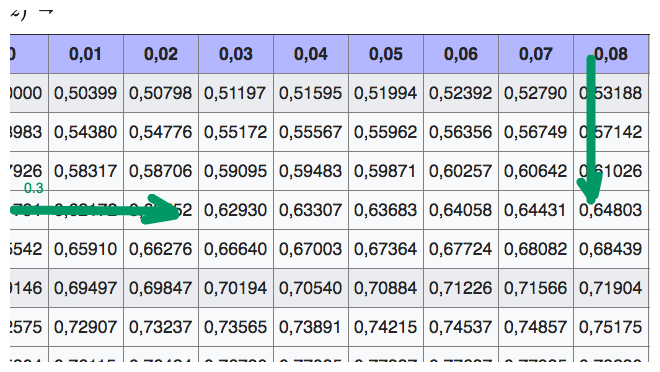Click the 0,07 column header
This screenshot has height=372, width=660.
click(535, 54)
